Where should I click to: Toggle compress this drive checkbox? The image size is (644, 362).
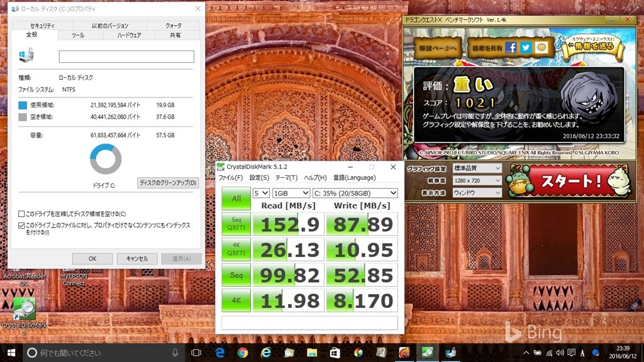coord(21,214)
